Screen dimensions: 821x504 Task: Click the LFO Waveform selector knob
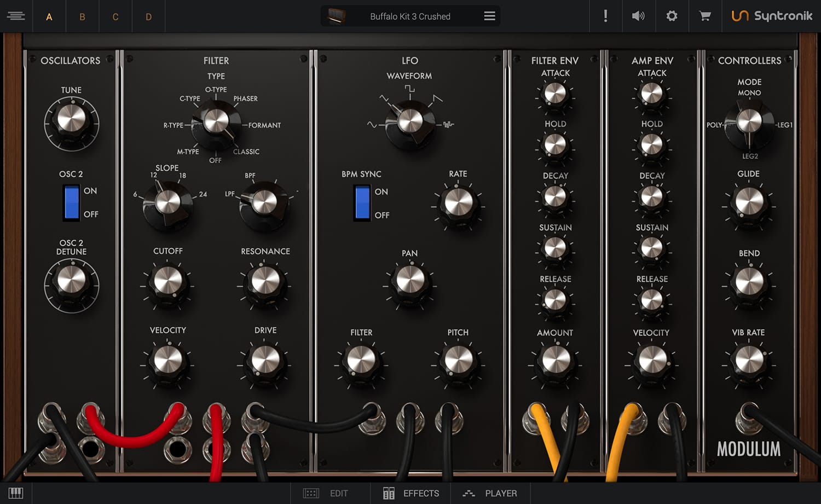coord(410,121)
